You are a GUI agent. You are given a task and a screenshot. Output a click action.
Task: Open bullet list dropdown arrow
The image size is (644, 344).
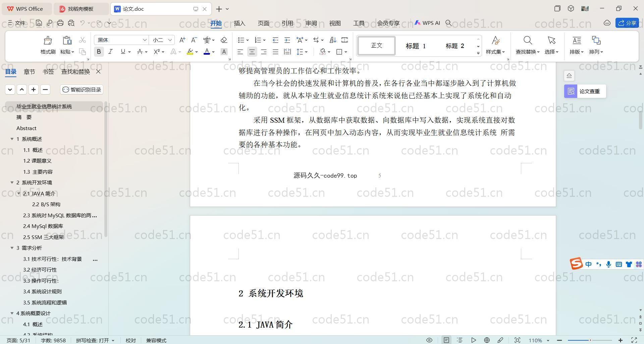pyautogui.click(x=248, y=40)
